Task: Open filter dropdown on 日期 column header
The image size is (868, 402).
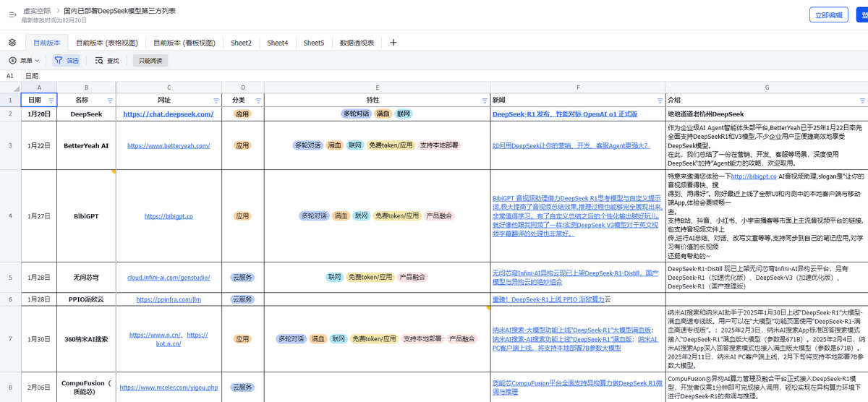Action: click(51, 100)
